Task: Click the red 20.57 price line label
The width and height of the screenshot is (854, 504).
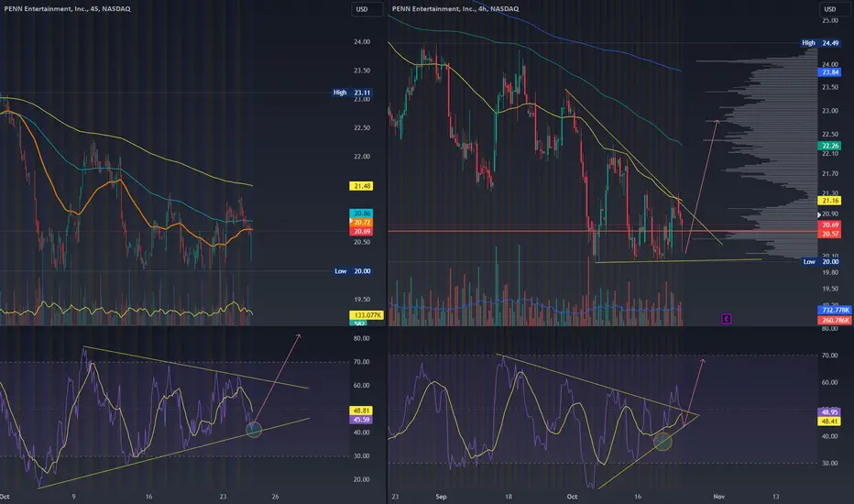Action: click(x=829, y=235)
